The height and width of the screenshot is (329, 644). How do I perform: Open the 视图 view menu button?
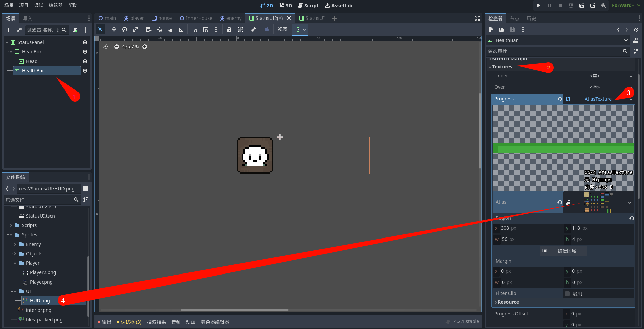pos(282,29)
